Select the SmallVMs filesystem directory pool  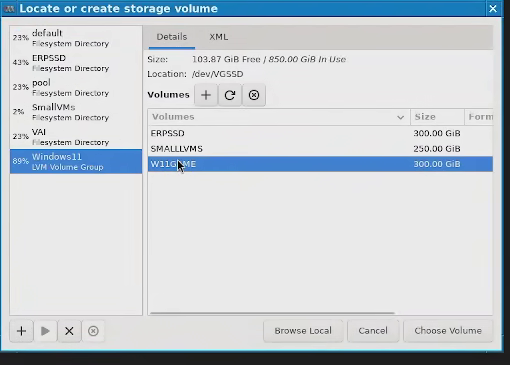[x=76, y=112]
